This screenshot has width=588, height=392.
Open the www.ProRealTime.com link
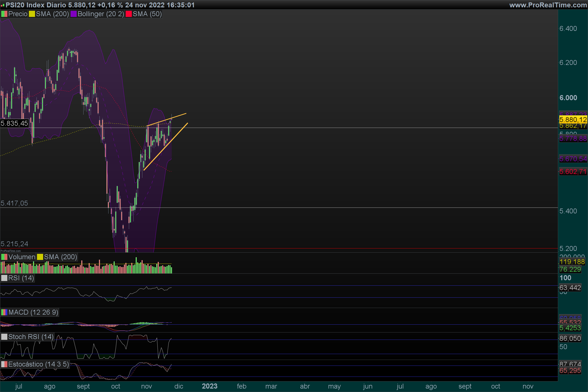pyautogui.click(x=548, y=5)
